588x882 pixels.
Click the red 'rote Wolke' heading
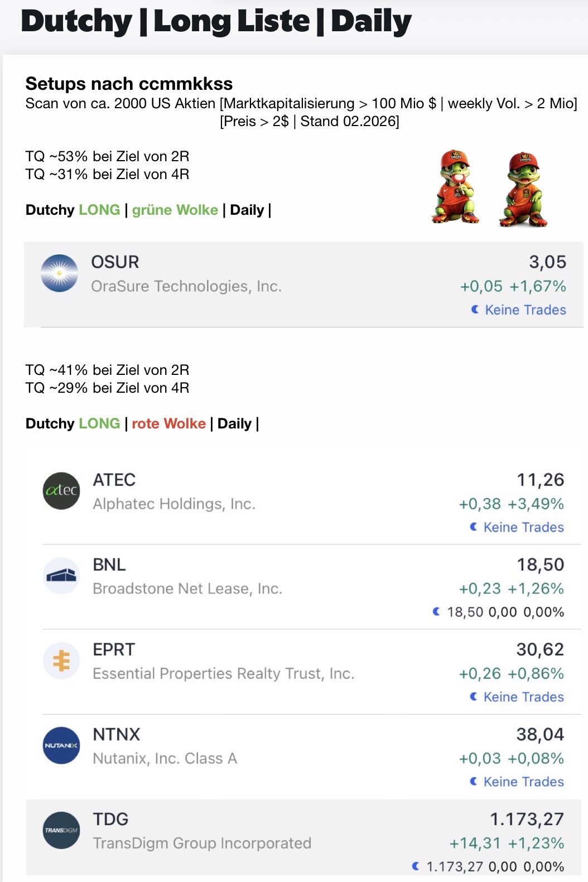pyautogui.click(x=168, y=423)
